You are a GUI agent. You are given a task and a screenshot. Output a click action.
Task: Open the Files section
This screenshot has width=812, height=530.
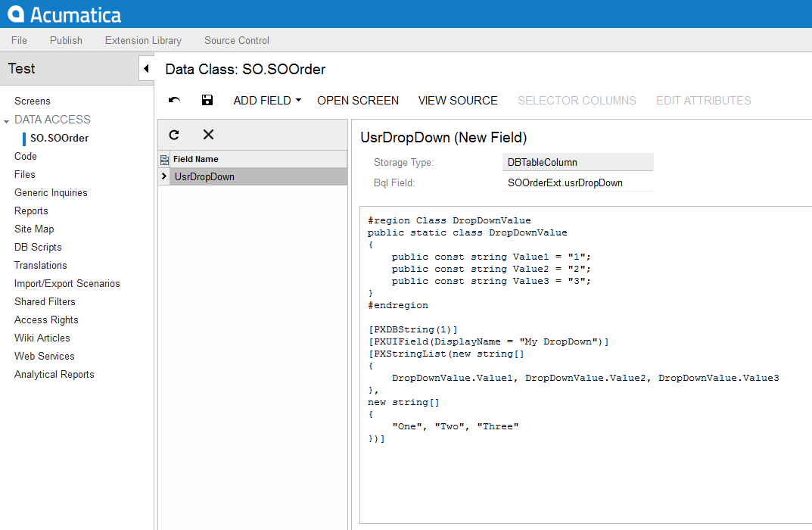[x=25, y=175]
